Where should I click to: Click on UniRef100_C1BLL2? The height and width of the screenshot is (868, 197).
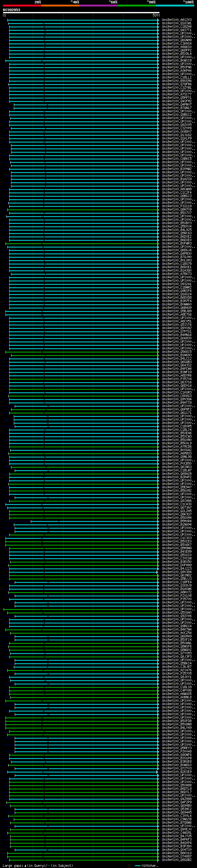click(x=177, y=78)
